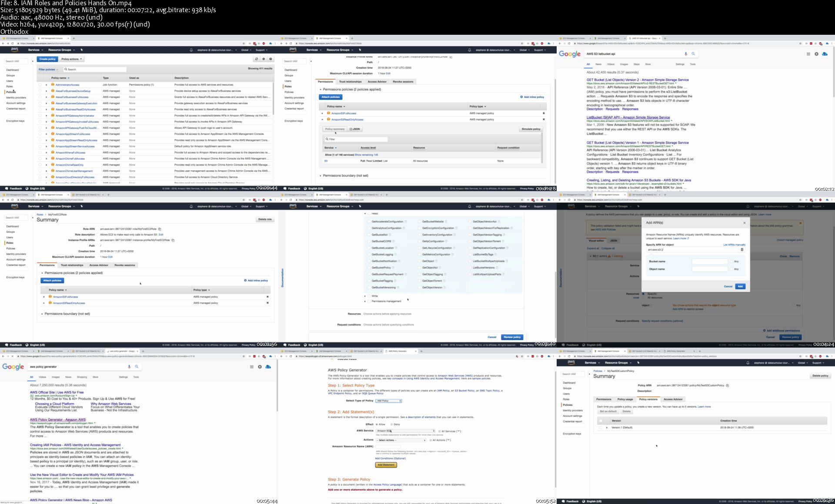Open Select Actions dropdown in Policy Generator
The height and width of the screenshot is (504, 835).
(x=401, y=440)
